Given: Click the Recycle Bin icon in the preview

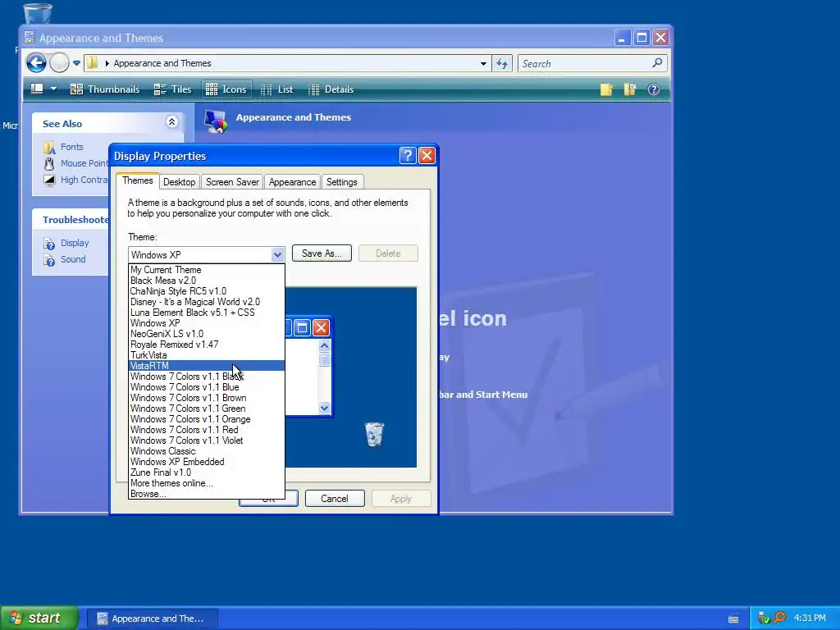Looking at the screenshot, I should pyautogui.click(x=374, y=434).
